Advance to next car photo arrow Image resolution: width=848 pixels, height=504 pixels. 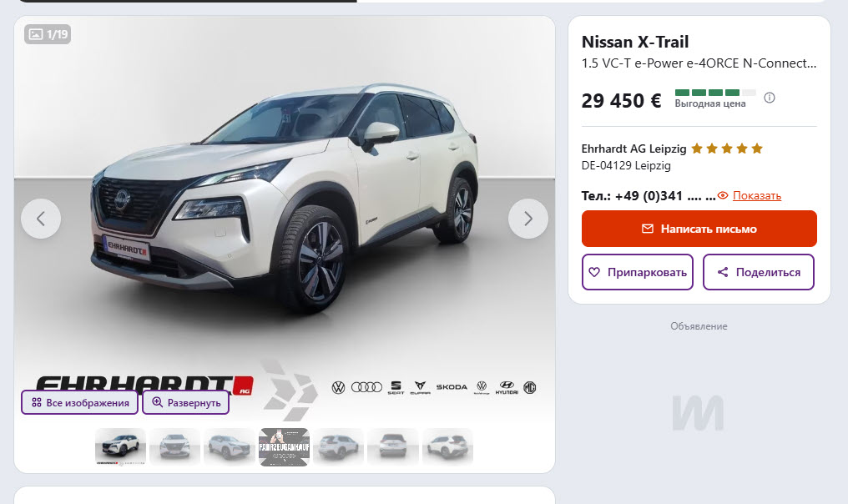pyautogui.click(x=528, y=219)
